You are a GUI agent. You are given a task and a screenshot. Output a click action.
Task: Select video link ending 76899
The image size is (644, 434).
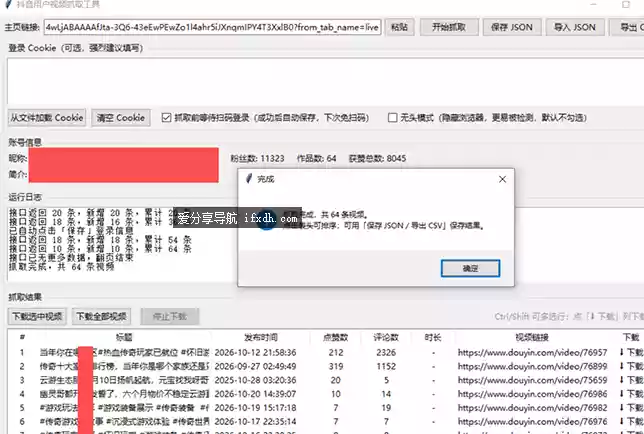(x=532, y=366)
